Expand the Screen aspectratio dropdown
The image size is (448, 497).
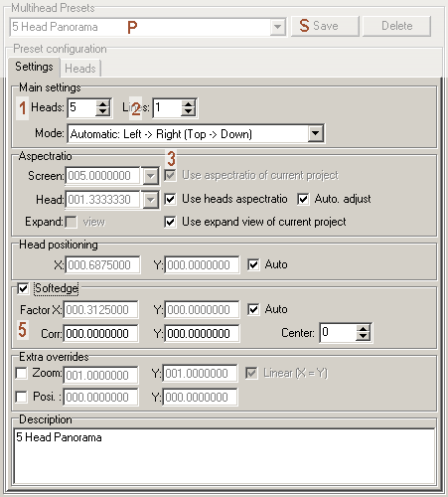(150, 176)
